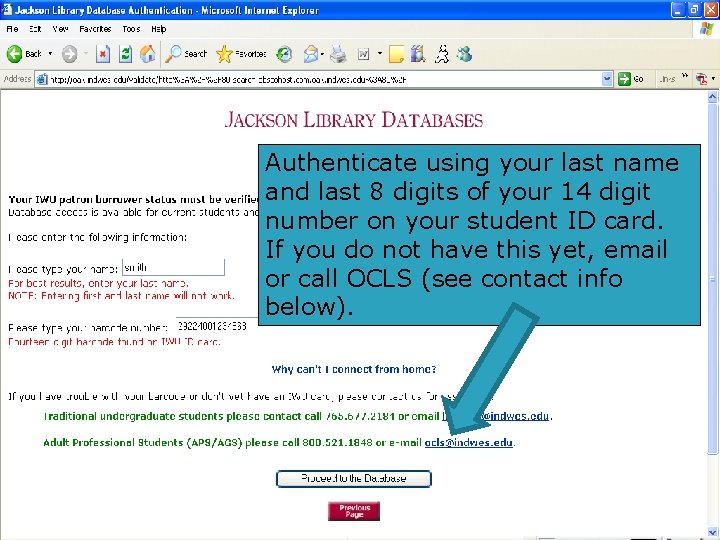Image resolution: width=720 pixels, height=540 pixels.
Task: Expand the Mail icon dropdown arrow
Action: tap(322, 54)
